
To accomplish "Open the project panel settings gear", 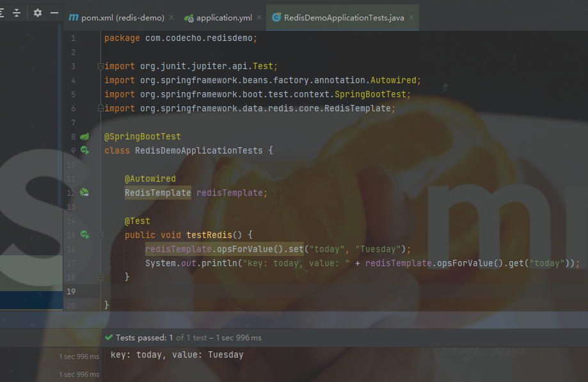I will click(38, 13).
